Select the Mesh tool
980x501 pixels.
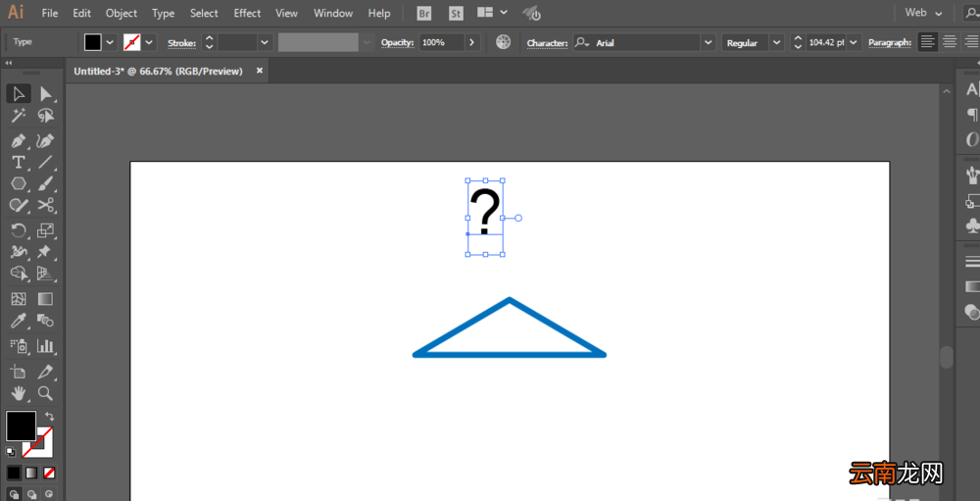pyautogui.click(x=19, y=299)
